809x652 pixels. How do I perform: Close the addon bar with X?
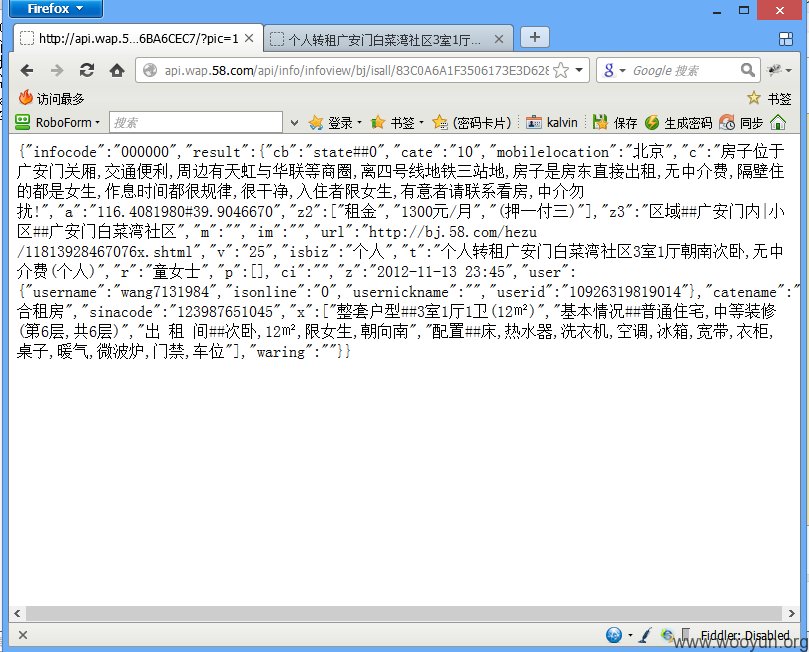23,635
